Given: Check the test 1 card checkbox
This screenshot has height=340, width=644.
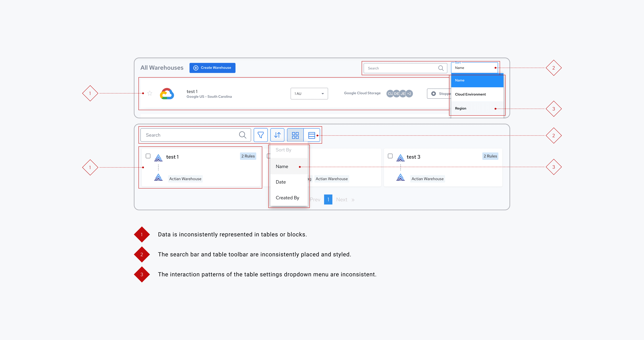Looking at the screenshot, I should click(148, 156).
